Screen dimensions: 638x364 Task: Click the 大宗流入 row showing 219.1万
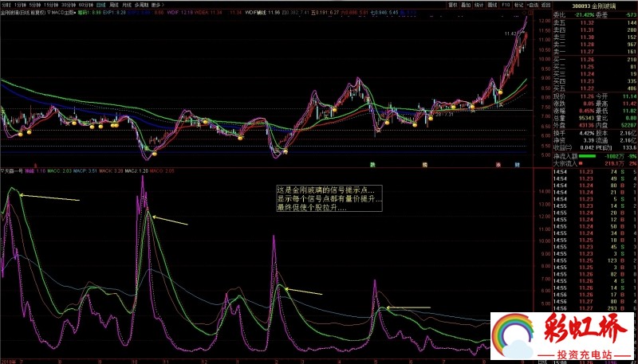tap(595, 163)
